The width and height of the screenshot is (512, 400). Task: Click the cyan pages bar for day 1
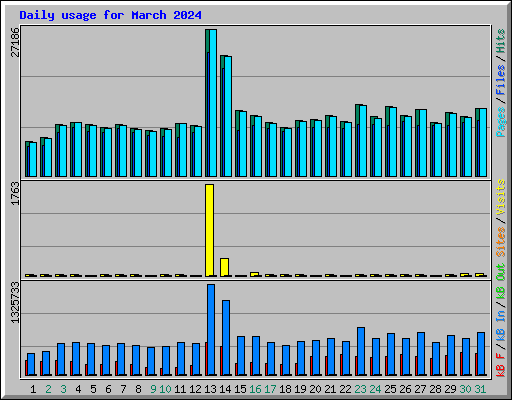point(33,159)
